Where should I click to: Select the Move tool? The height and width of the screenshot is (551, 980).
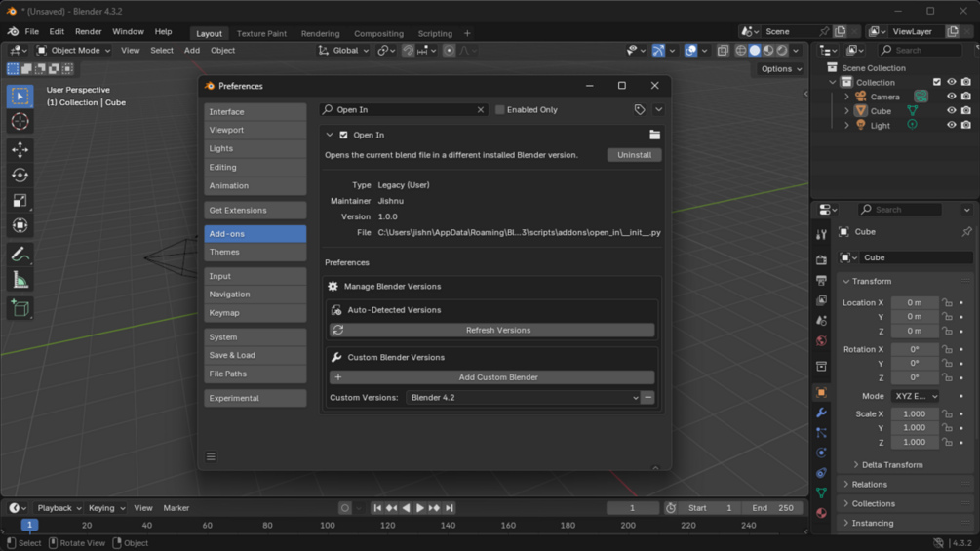[20, 149]
